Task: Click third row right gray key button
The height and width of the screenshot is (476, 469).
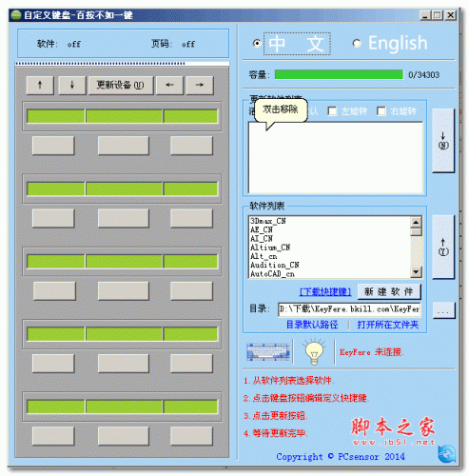Action: coord(191,290)
